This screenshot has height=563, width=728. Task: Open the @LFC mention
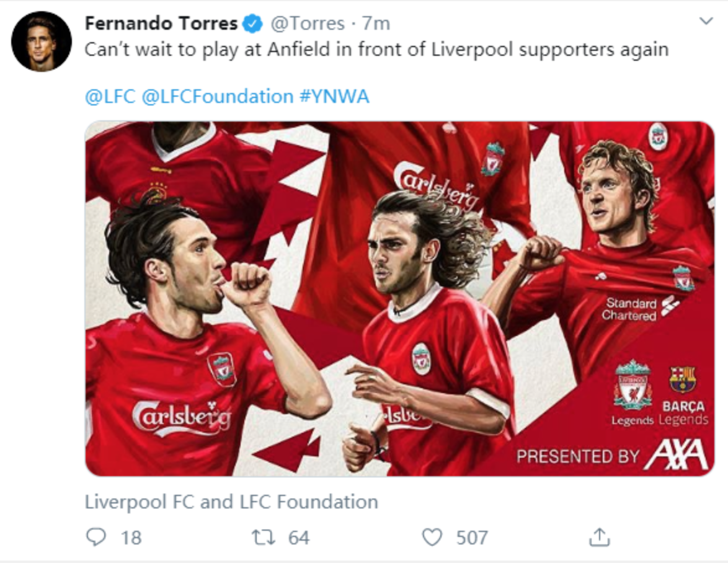(x=110, y=96)
